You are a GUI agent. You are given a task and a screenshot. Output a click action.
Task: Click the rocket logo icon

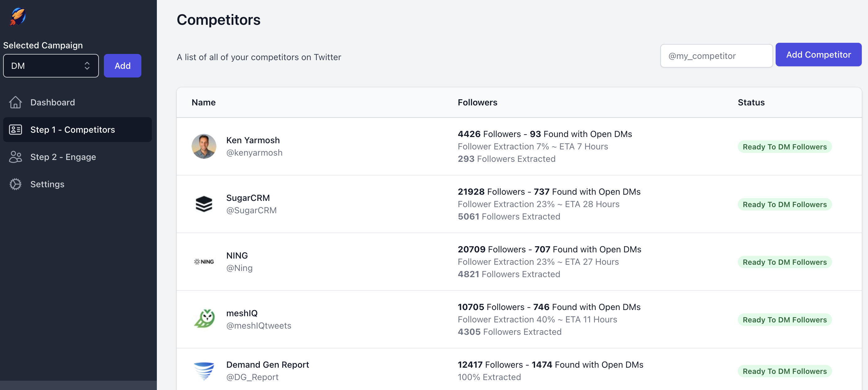[18, 16]
